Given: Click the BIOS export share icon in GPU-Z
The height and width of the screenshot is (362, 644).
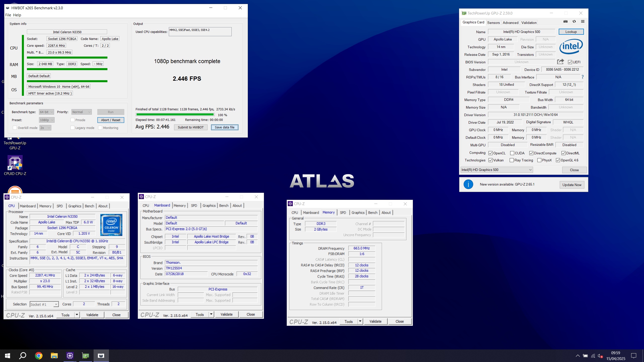Looking at the screenshot, I should click(x=560, y=62).
